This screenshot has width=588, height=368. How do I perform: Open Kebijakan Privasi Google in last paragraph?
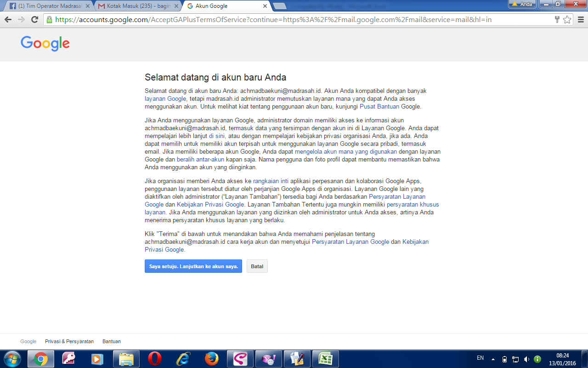[415, 242]
